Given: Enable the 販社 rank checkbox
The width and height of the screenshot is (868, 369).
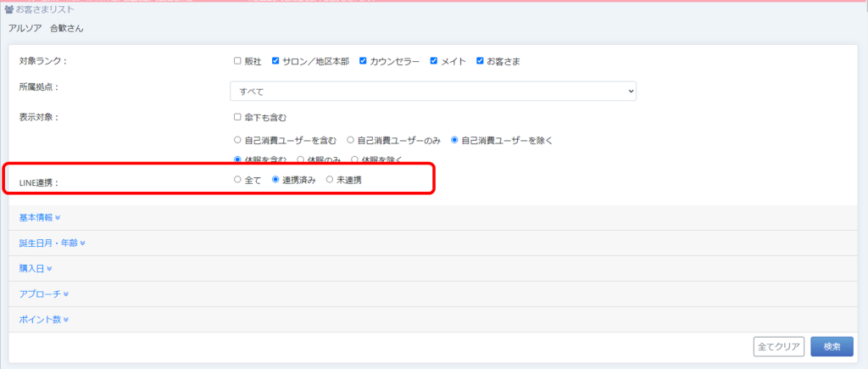Looking at the screenshot, I should [x=238, y=61].
